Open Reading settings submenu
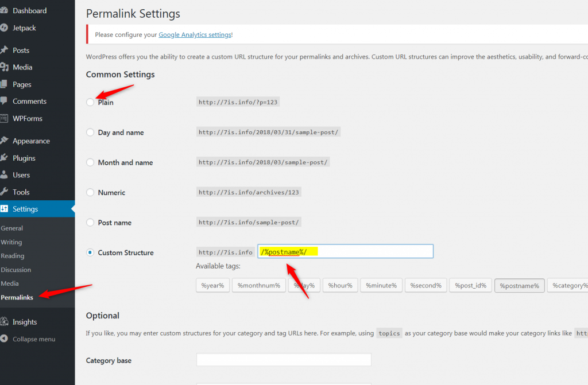The image size is (588, 385). point(13,256)
